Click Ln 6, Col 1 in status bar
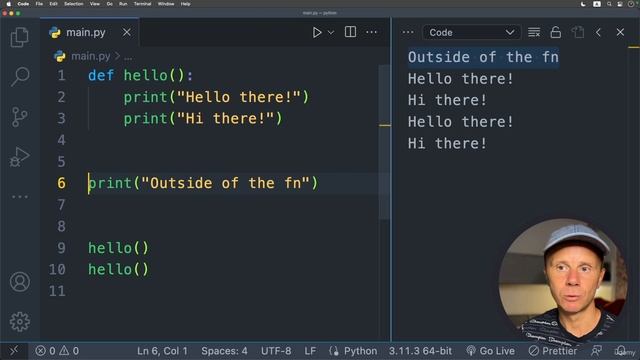The width and height of the screenshot is (640, 360). click(162, 351)
